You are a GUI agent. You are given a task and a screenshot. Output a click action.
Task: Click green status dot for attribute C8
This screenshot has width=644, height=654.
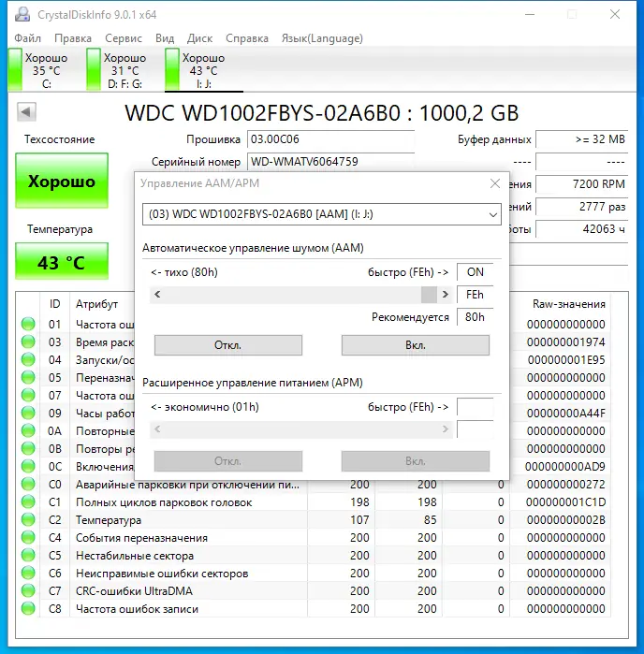click(x=28, y=608)
